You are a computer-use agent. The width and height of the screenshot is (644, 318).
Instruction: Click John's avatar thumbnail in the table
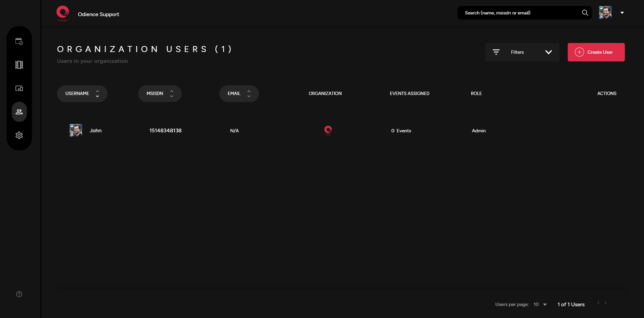click(x=76, y=130)
